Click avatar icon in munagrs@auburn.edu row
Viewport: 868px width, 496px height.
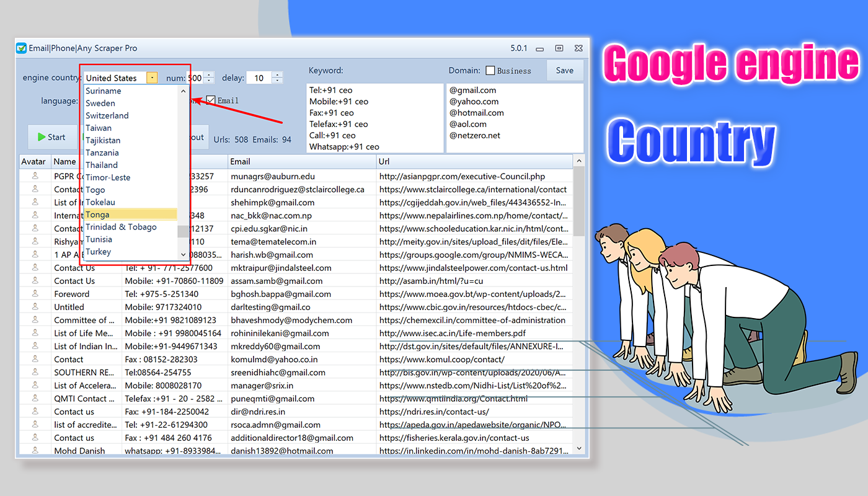pos(35,176)
